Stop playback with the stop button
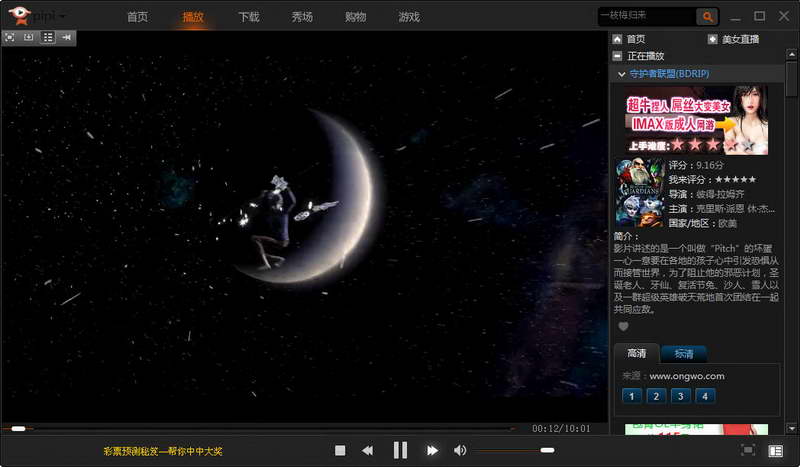 point(340,450)
